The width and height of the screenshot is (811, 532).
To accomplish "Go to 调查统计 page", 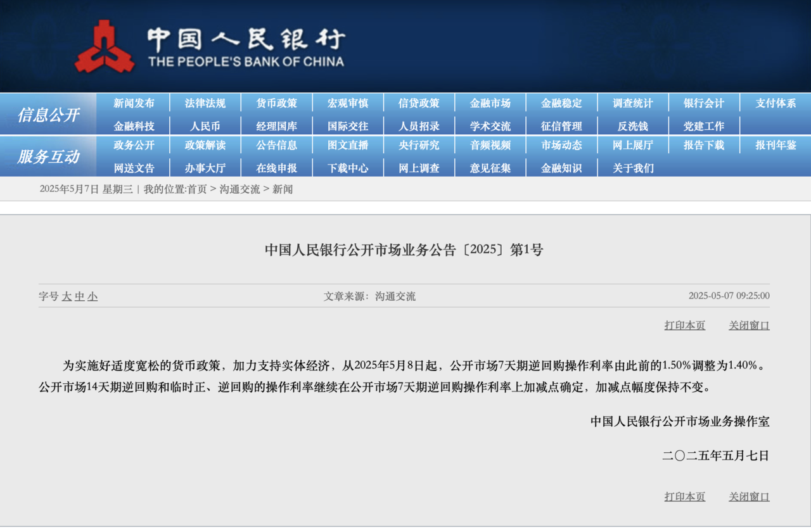I will tap(633, 103).
